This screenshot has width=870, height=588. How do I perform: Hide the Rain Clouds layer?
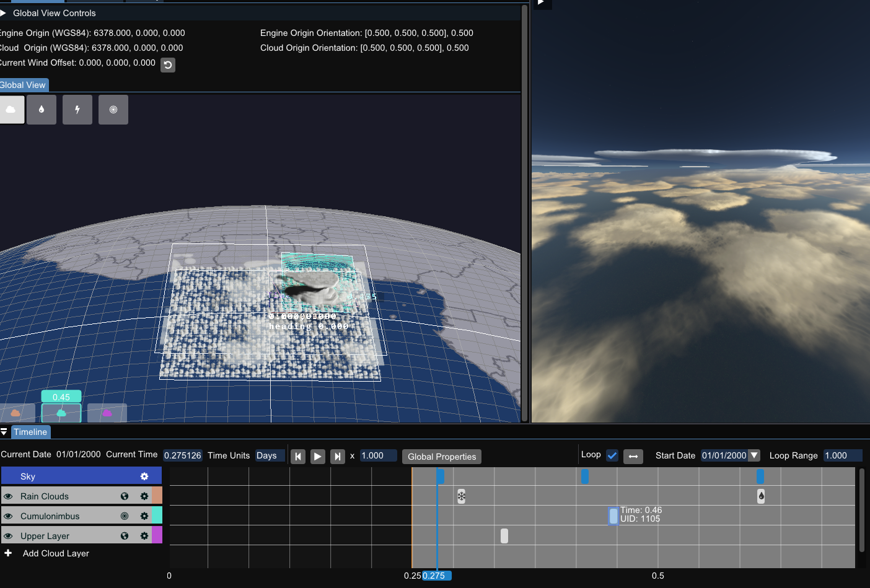pos(8,496)
